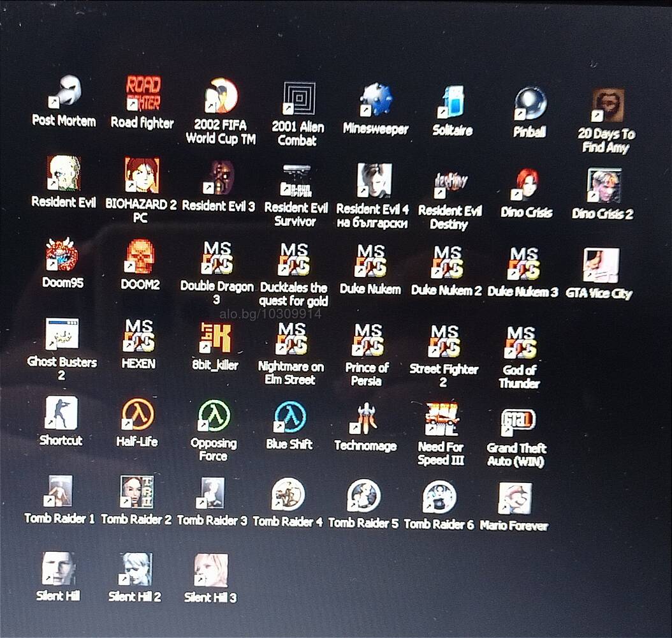Click the Counter-Strike icon labeled Shortcut
The image size is (672, 638).
coord(61,413)
